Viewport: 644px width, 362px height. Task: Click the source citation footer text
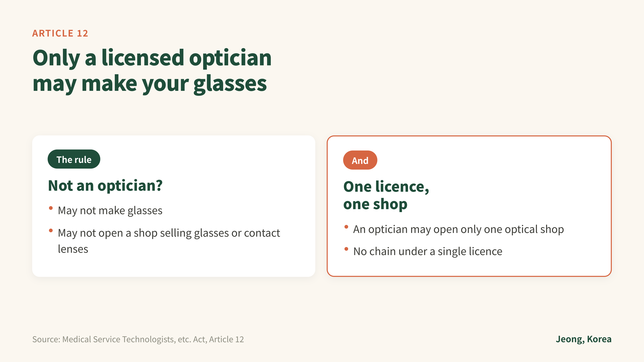(x=138, y=339)
